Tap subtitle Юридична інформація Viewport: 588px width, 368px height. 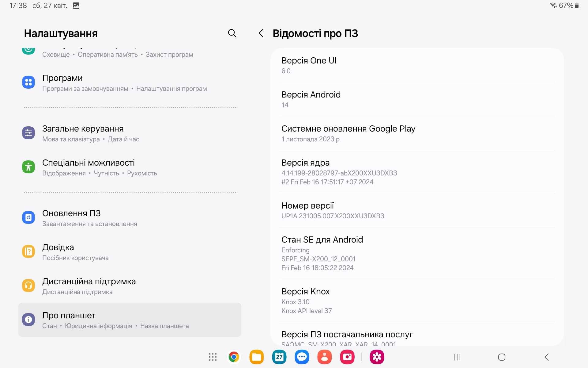tap(99, 326)
